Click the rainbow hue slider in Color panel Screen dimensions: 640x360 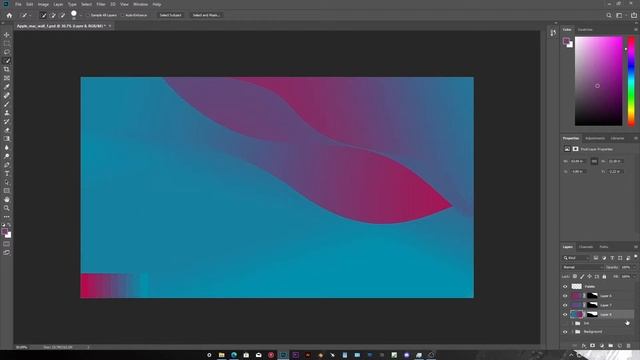tap(631, 81)
